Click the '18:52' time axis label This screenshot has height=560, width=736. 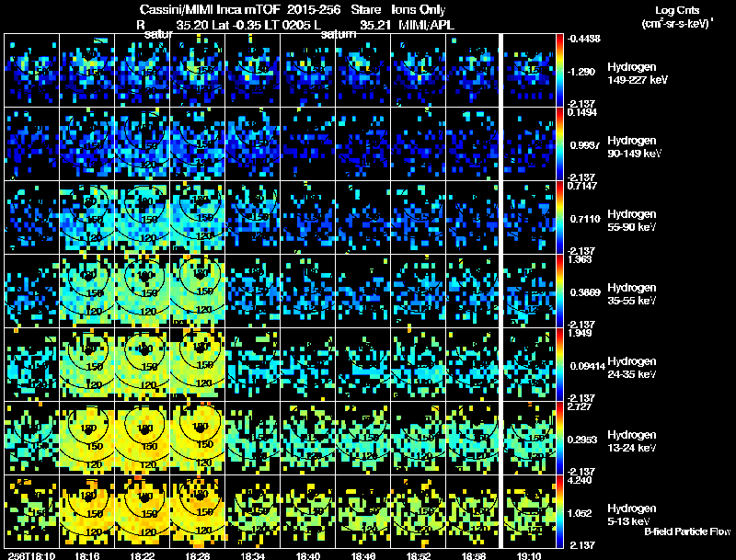pyautogui.click(x=419, y=556)
